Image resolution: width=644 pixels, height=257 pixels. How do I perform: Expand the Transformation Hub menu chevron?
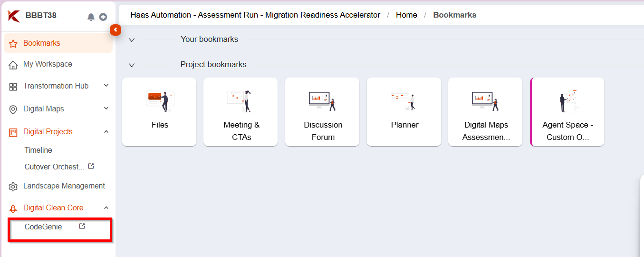106,86
